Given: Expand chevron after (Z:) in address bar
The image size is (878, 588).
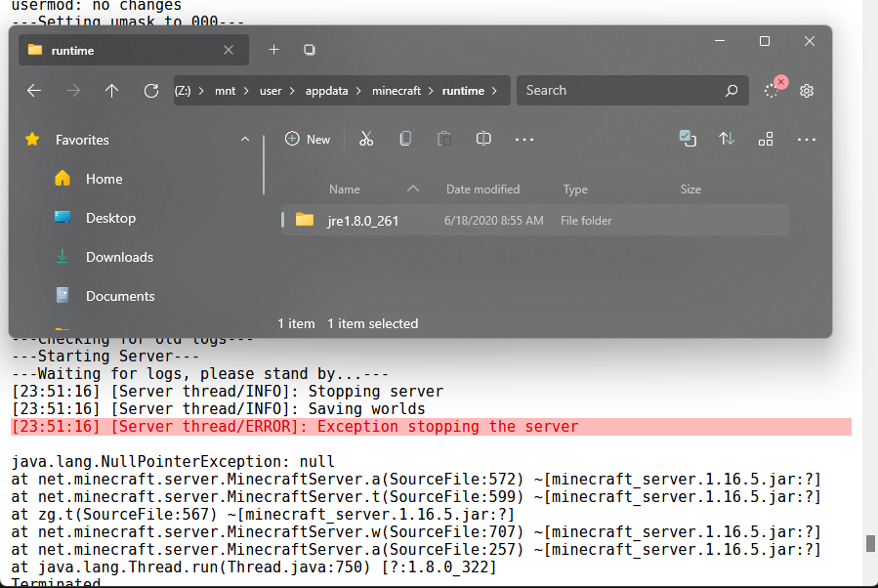Looking at the screenshot, I should [x=201, y=91].
